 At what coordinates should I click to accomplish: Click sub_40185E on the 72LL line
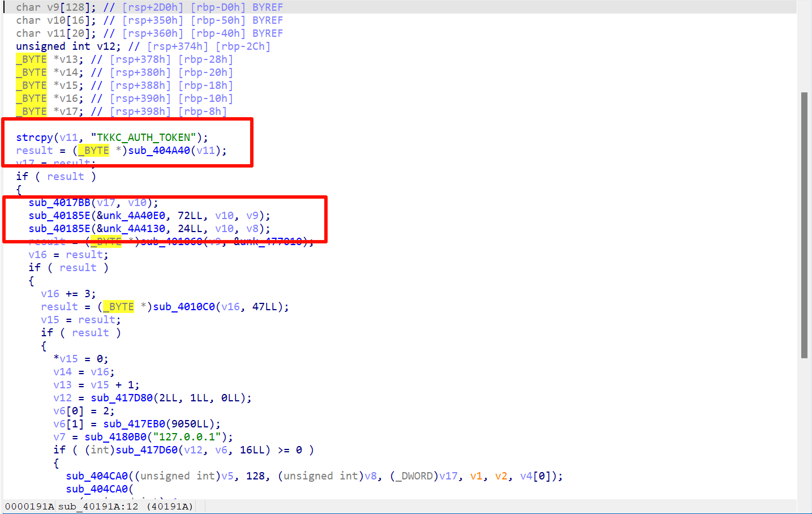[59, 216]
